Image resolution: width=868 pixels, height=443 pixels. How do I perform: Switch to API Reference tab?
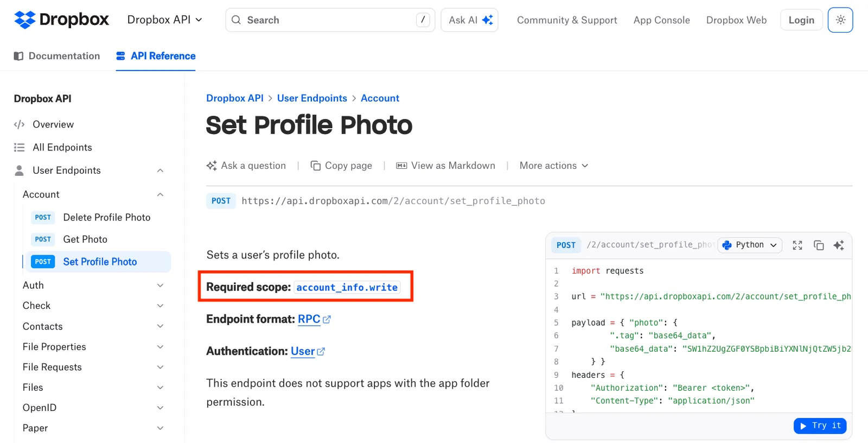pyautogui.click(x=156, y=56)
